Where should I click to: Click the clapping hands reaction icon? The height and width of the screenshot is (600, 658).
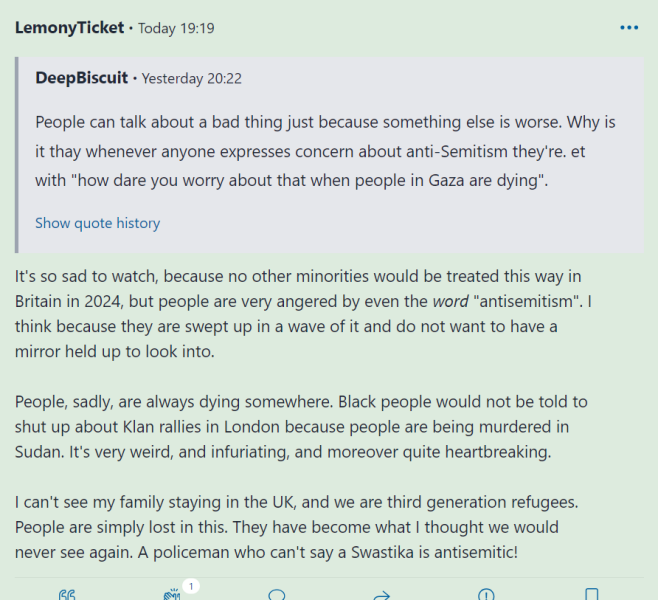point(172,595)
